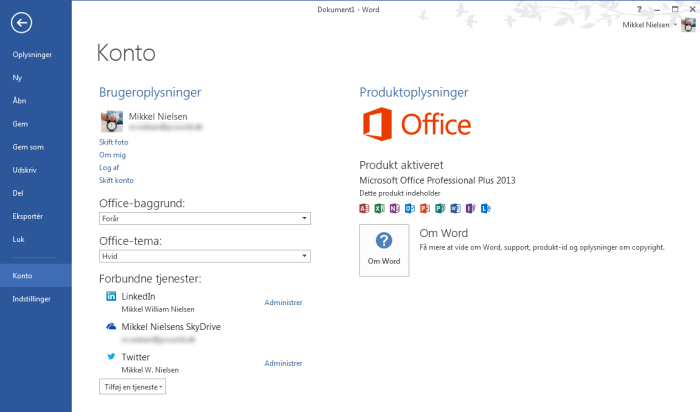Click the Word product icon
700x412 pixels.
[455, 208]
